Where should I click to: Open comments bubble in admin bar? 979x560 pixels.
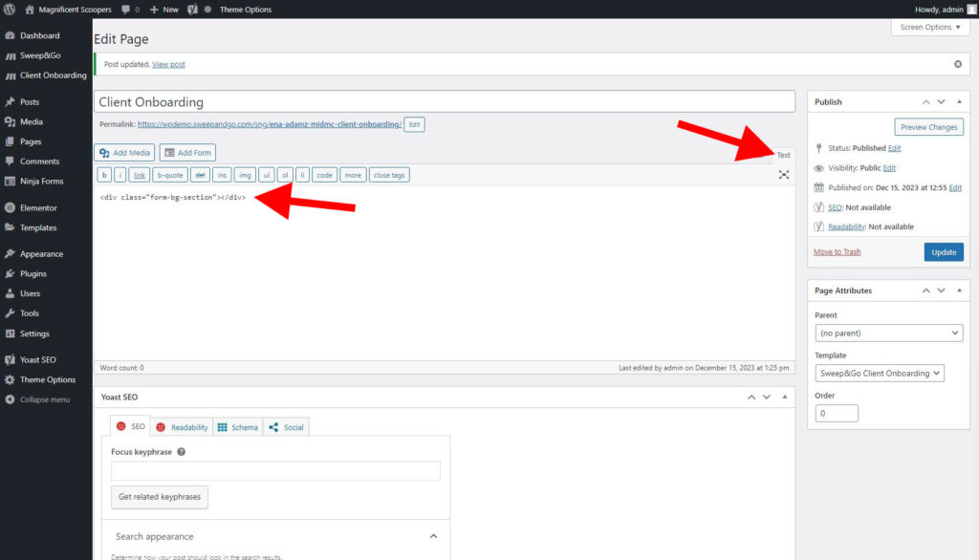[130, 10]
